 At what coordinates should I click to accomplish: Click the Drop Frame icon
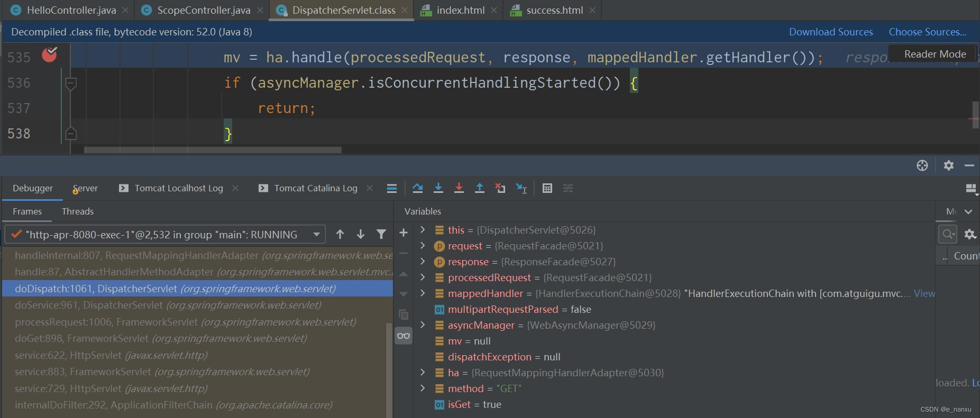click(500, 188)
